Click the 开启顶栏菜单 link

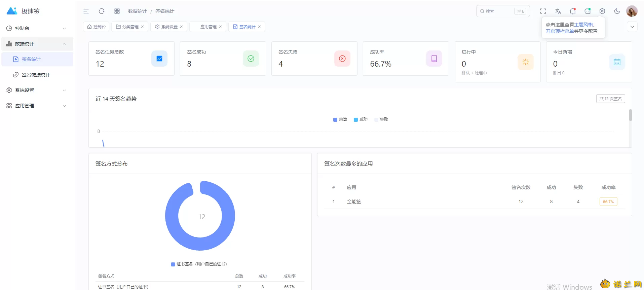point(560,31)
